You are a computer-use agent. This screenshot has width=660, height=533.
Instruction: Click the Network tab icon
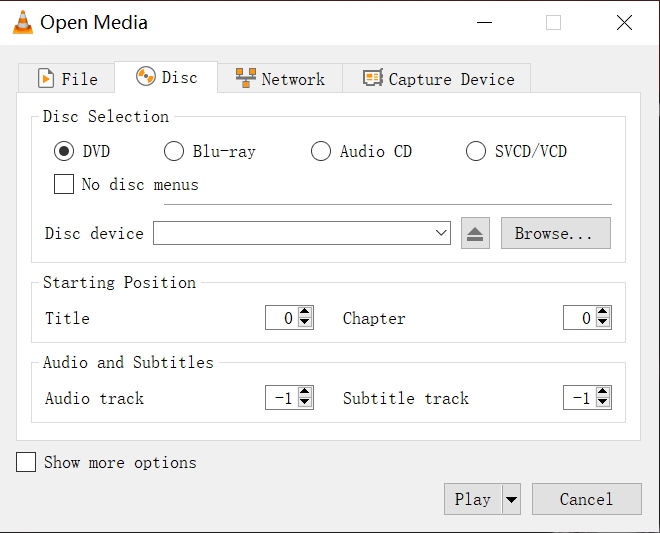point(245,78)
